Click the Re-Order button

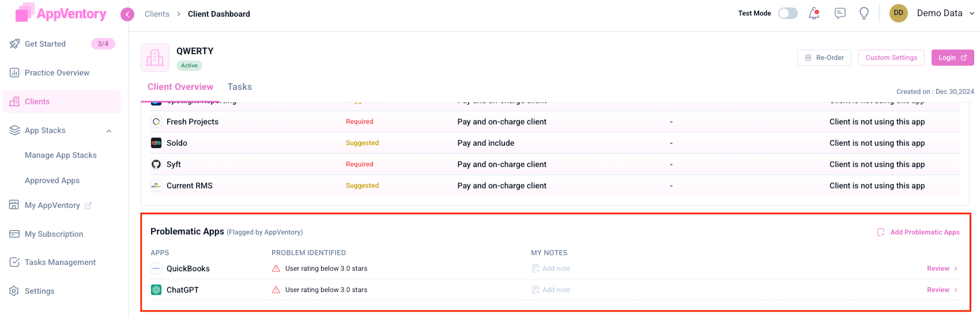[x=824, y=58]
